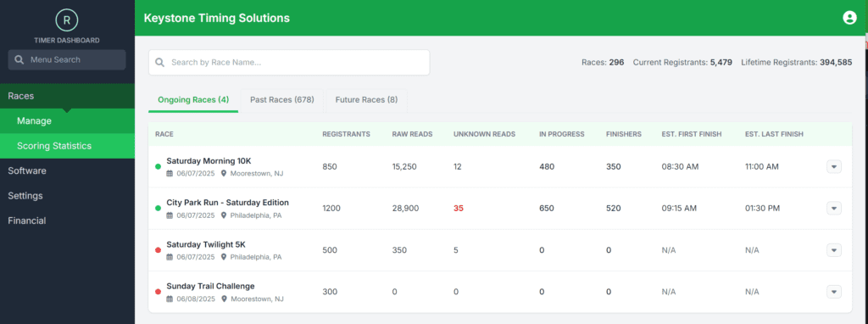Open City Park Run - Saturday Edition race
This screenshot has width=868, height=324.
coord(227,203)
